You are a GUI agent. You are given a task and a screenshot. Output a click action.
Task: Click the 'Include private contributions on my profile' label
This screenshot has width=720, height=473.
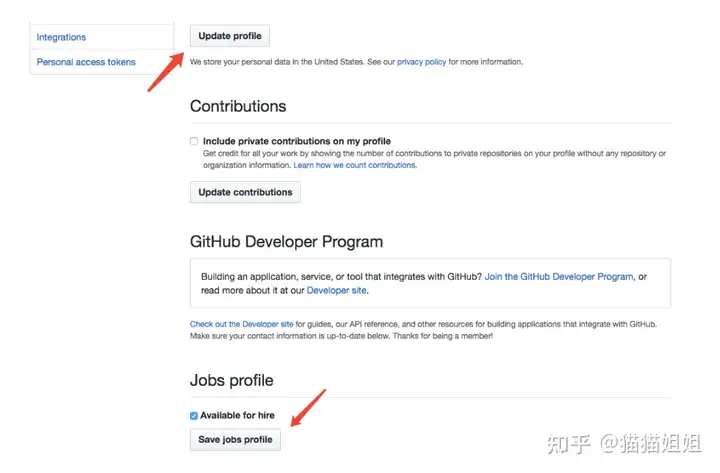tap(297, 141)
